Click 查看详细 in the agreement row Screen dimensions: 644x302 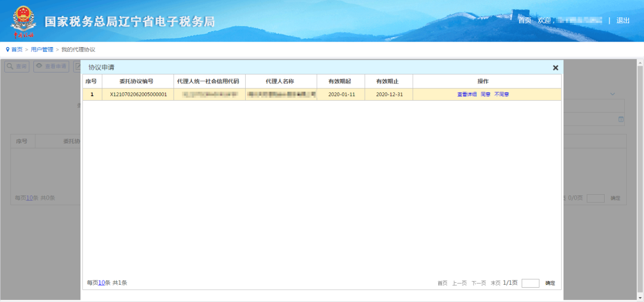tap(467, 94)
